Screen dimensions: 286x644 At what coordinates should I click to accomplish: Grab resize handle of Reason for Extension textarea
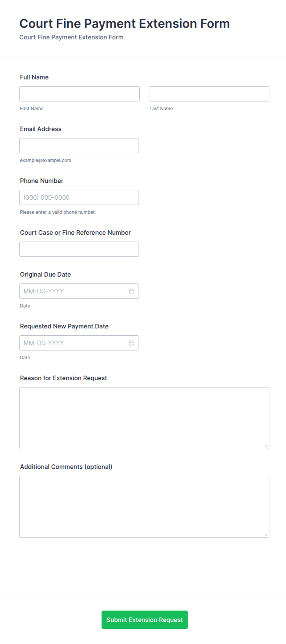pos(266,446)
